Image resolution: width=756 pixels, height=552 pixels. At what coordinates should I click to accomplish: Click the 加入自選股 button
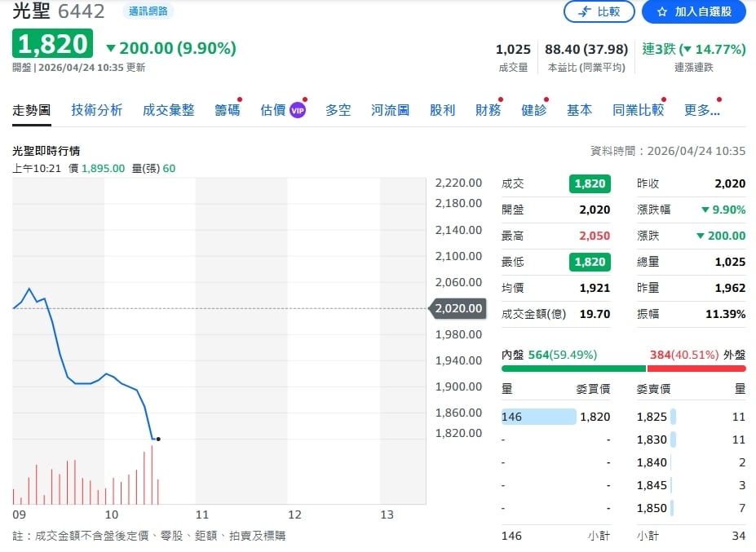pyautogui.click(x=694, y=12)
